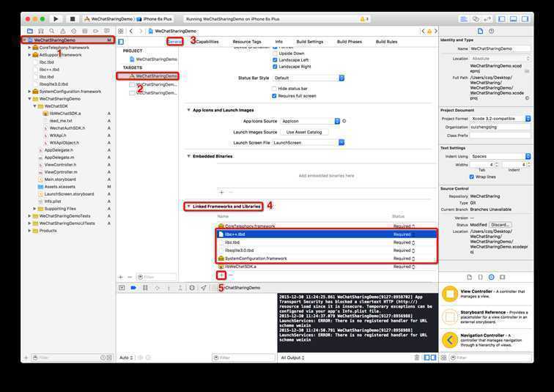Screen dimensions: 554x392
Task: Open the File Template library
Action: 469,277
